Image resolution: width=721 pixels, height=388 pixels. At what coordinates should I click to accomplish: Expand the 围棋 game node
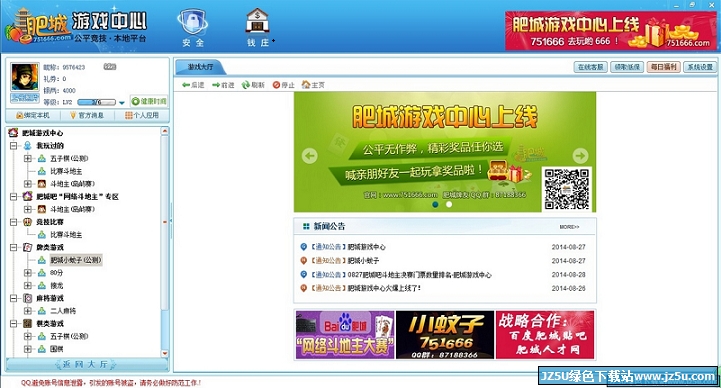pyautogui.click(x=28, y=349)
